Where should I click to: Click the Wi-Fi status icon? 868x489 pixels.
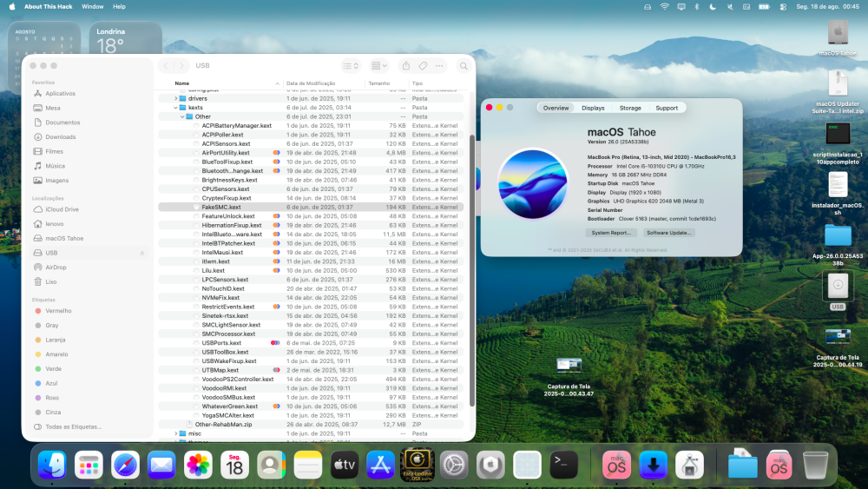pyautogui.click(x=664, y=7)
